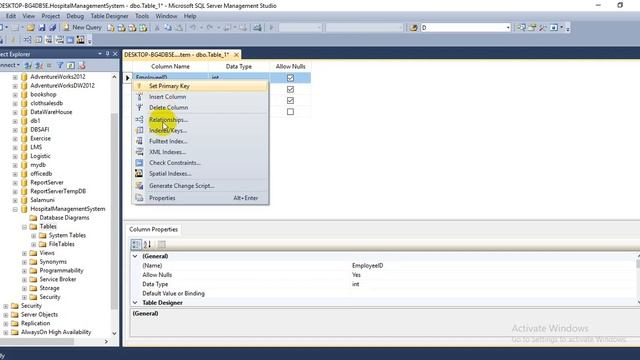
Task: Select Generate Change Script... menu entry
Action: (x=200, y=186)
